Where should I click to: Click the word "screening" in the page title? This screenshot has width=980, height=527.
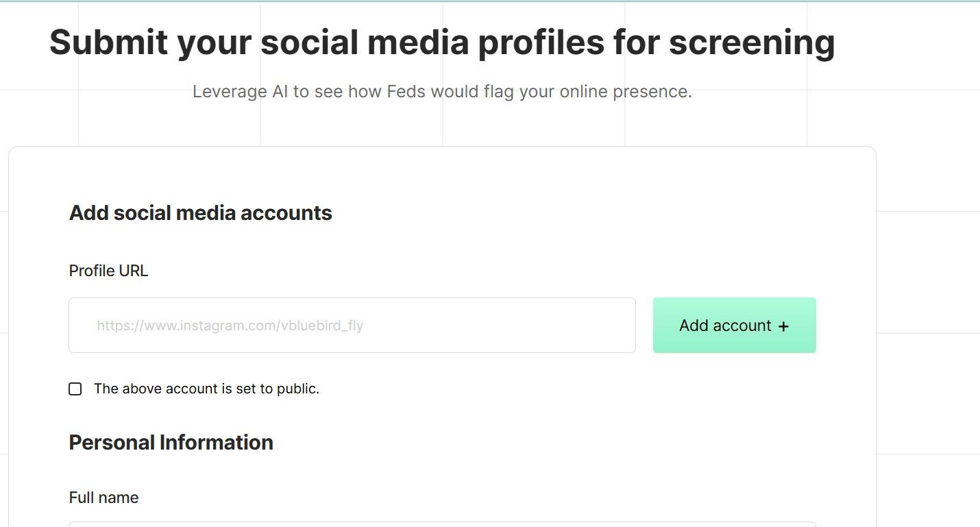(x=752, y=42)
